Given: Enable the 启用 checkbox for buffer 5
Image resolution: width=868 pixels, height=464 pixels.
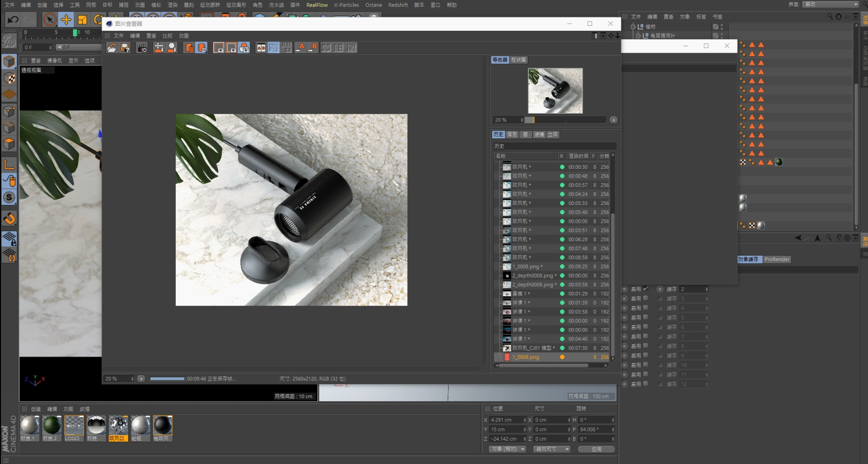Looking at the screenshot, I should tap(646, 317).
